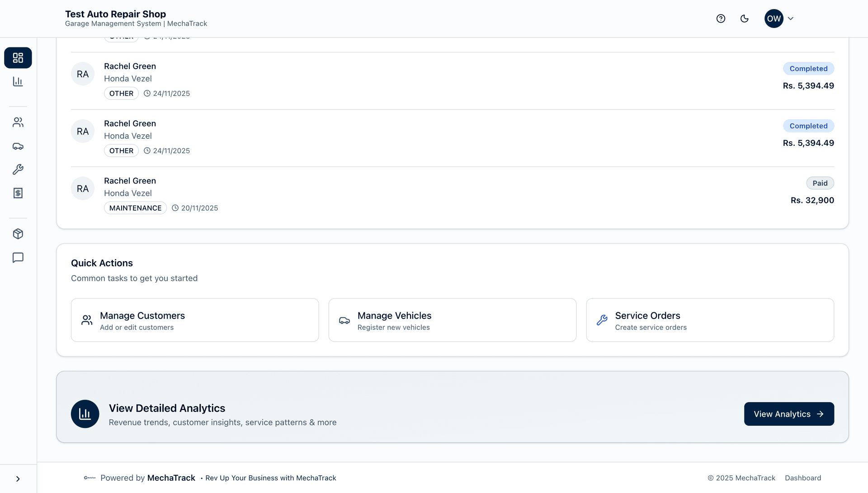Open the Dashboard grid icon in sidebar
868x493 pixels.
18,58
